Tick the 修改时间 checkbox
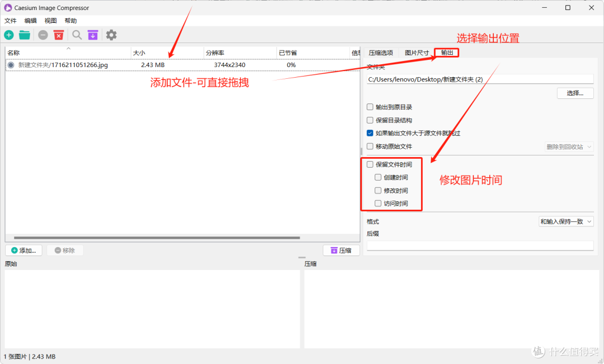The image size is (604, 364). (378, 191)
